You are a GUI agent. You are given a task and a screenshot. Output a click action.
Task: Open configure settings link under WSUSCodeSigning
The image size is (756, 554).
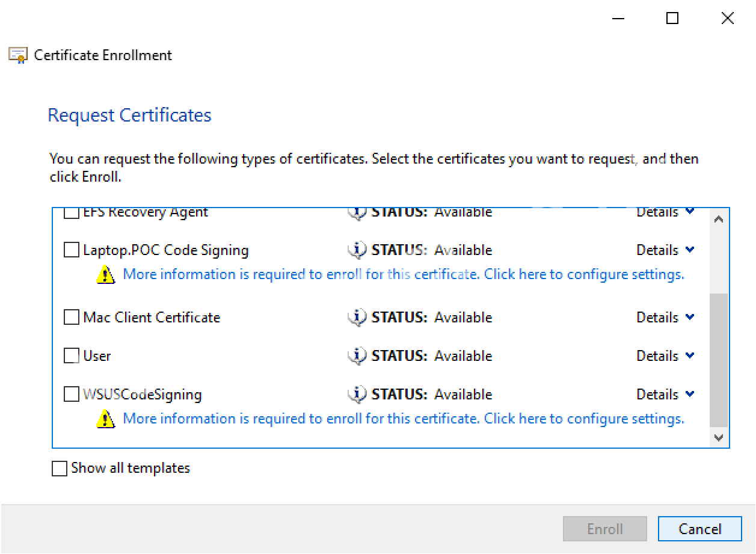tap(403, 419)
